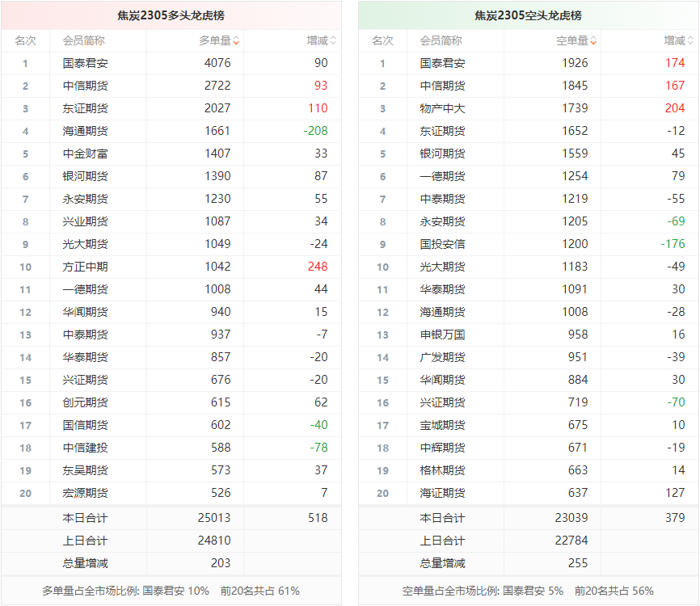The height and width of the screenshot is (606, 700).
Task: Select 国投安信 member row
Action: coord(442,244)
